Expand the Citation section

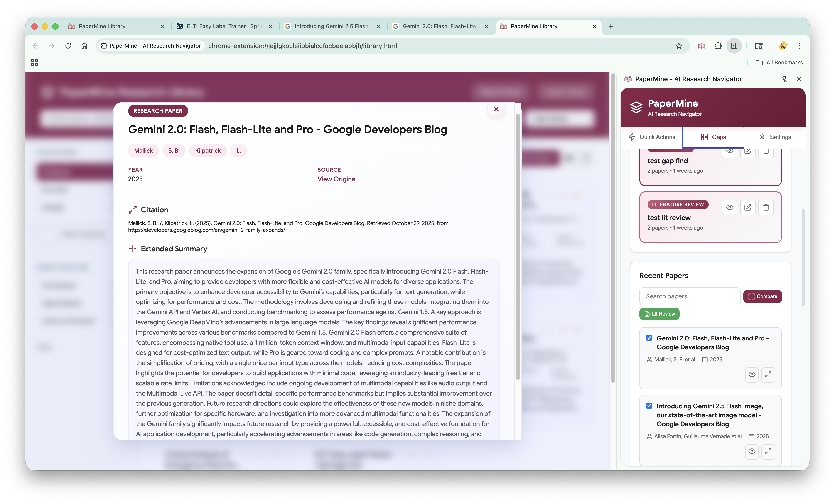tap(133, 210)
